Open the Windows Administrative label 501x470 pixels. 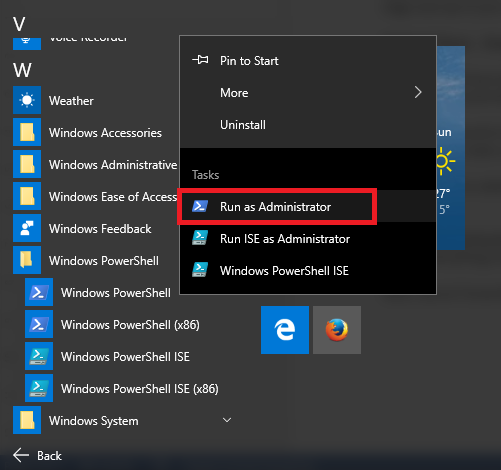(113, 165)
